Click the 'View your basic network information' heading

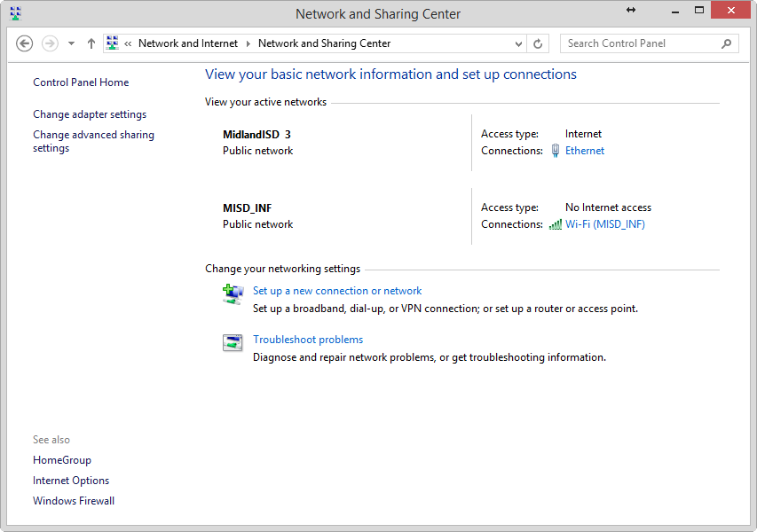390,74
